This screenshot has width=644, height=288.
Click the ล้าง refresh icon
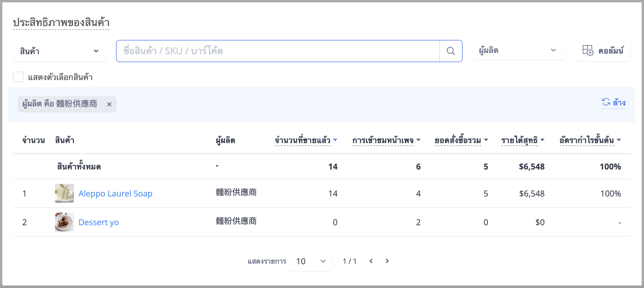point(606,102)
